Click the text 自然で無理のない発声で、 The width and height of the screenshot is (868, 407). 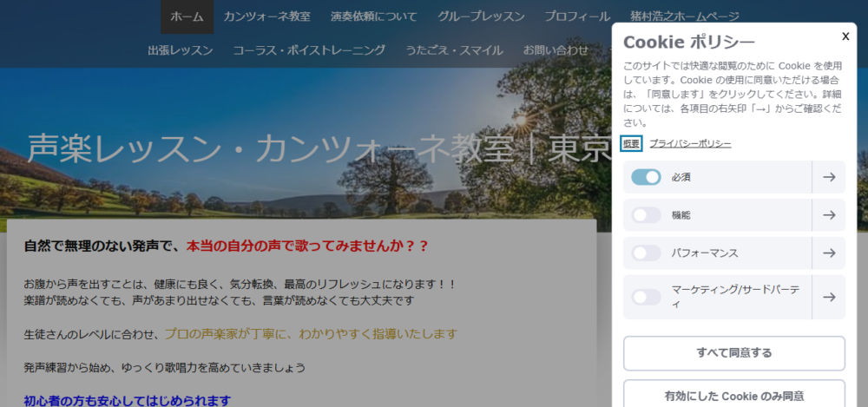[102, 246]
